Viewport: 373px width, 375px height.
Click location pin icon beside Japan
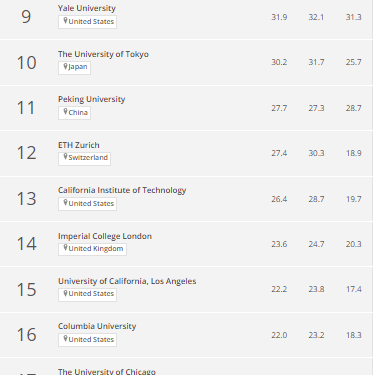65,67
